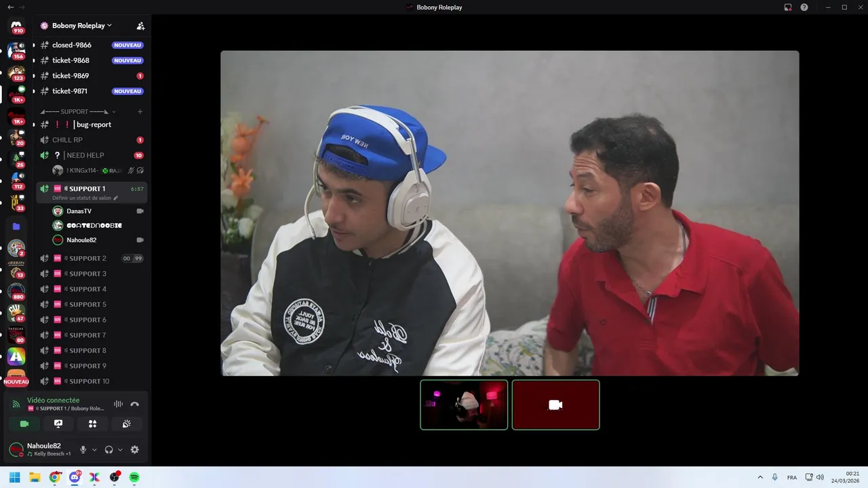Open server icon with 67 badge
The width and height of the screenshot is (868, 488).
click(x=16, y=312)
